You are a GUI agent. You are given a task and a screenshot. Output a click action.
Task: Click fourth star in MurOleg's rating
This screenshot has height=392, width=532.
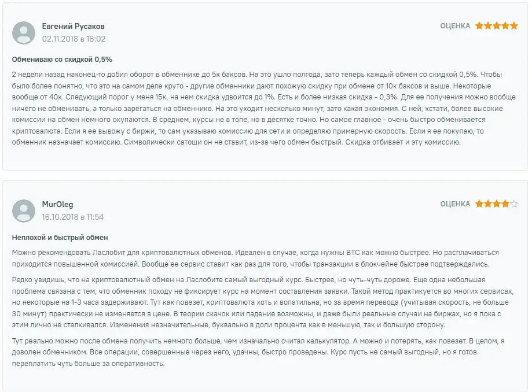505,204
